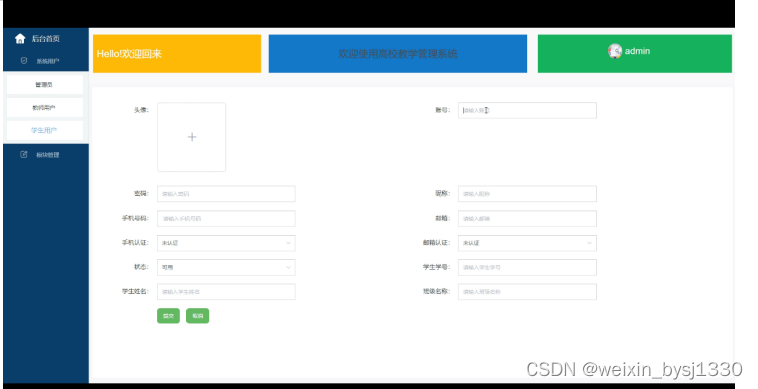Select the 学生用户 submenu item

44,130
